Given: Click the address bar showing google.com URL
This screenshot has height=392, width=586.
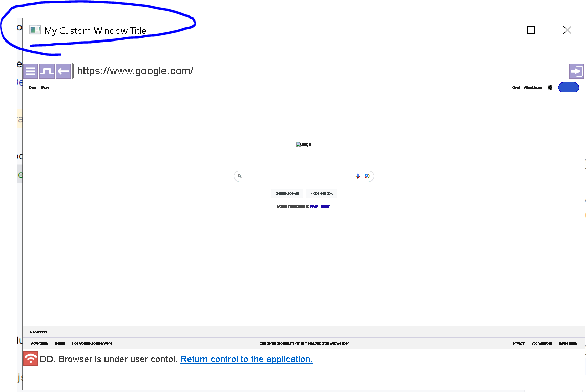Looking at the screenshot, I should coord(320,71).
